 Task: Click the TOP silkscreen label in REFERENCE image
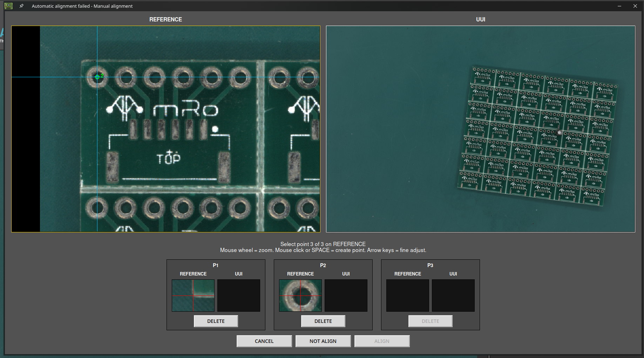click(169, 158)
